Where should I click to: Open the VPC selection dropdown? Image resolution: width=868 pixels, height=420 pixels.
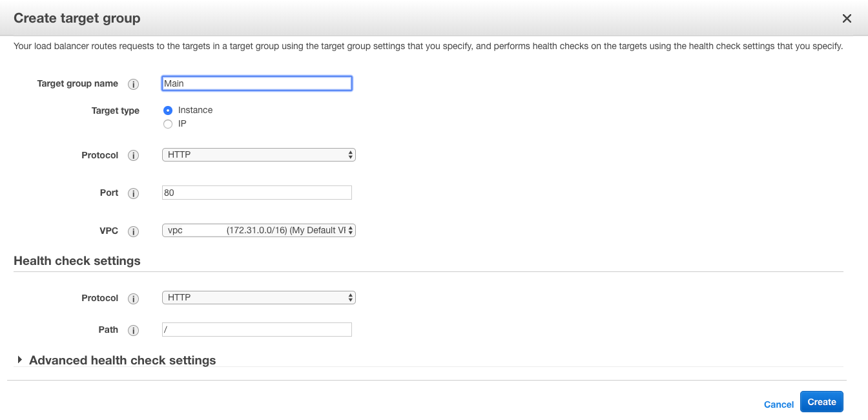(x=258, y=231)
